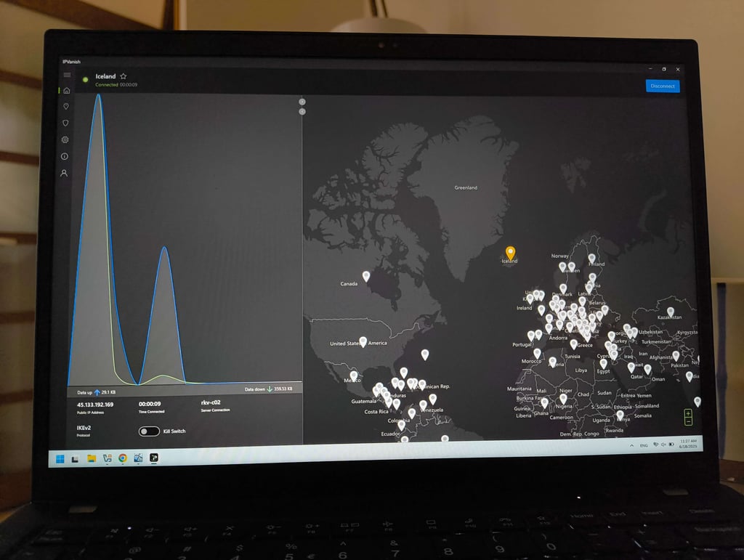Viewport: 744px width, 560px height.
Task: Select the Finland server pin
Action: coord(591,259)
